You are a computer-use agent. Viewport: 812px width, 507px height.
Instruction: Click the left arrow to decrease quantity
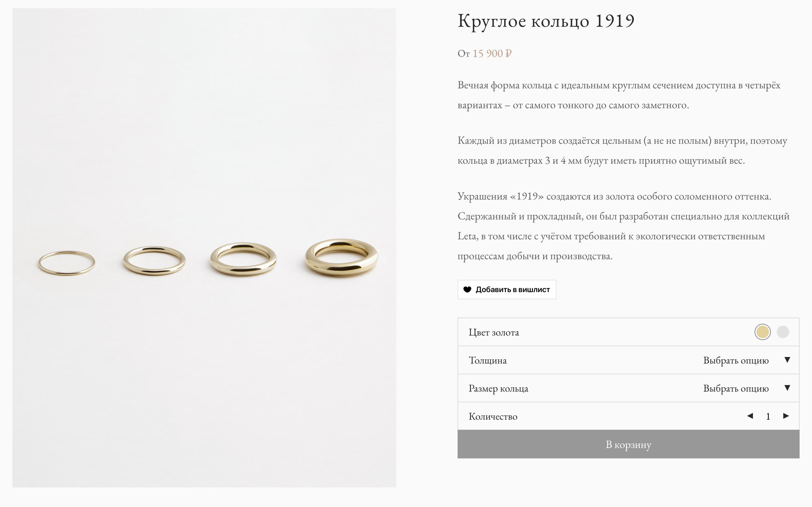[751, 416]
